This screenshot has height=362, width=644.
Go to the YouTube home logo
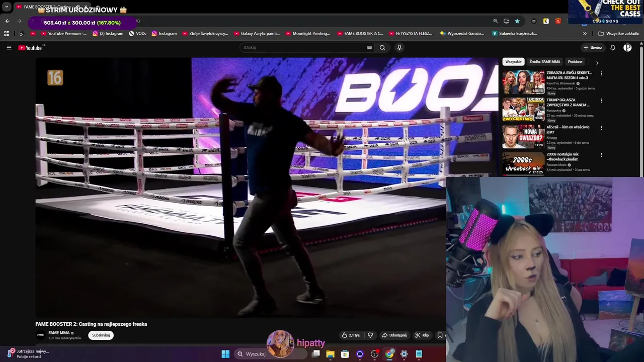[30, 48]
